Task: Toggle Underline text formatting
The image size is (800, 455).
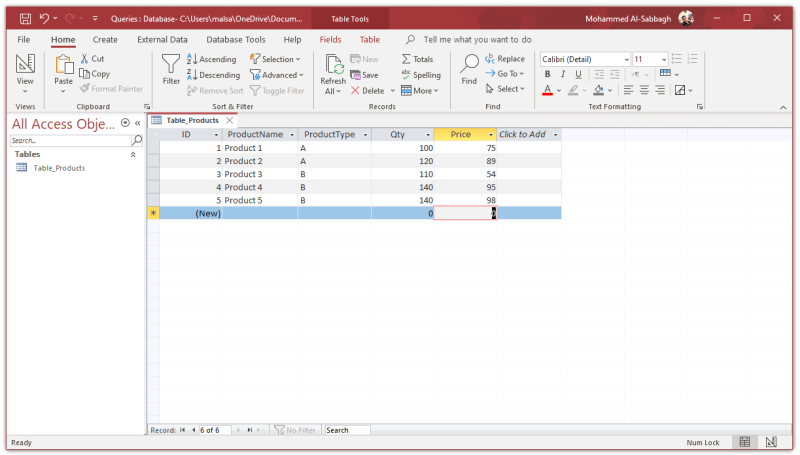Action: pos(578,74)
